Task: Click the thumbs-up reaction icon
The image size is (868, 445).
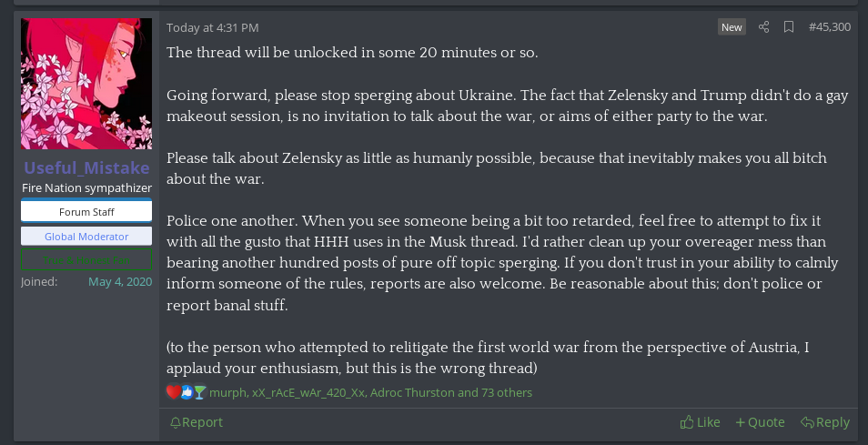Action: click(187, 393)
